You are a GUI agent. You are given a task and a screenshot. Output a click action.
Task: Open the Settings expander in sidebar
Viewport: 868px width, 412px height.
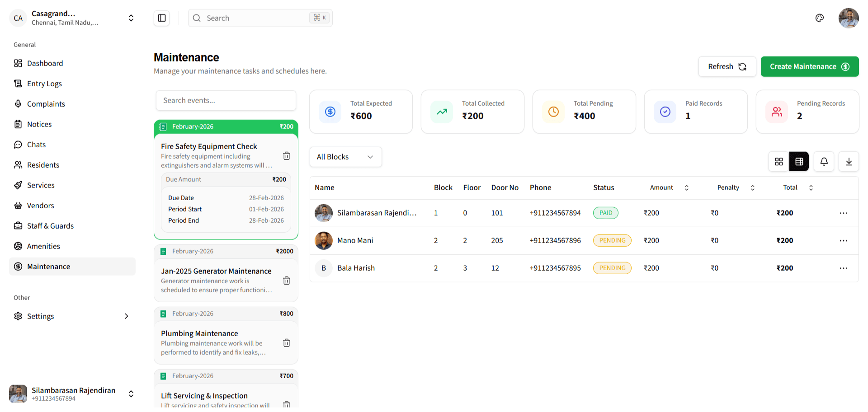[40, 316]
